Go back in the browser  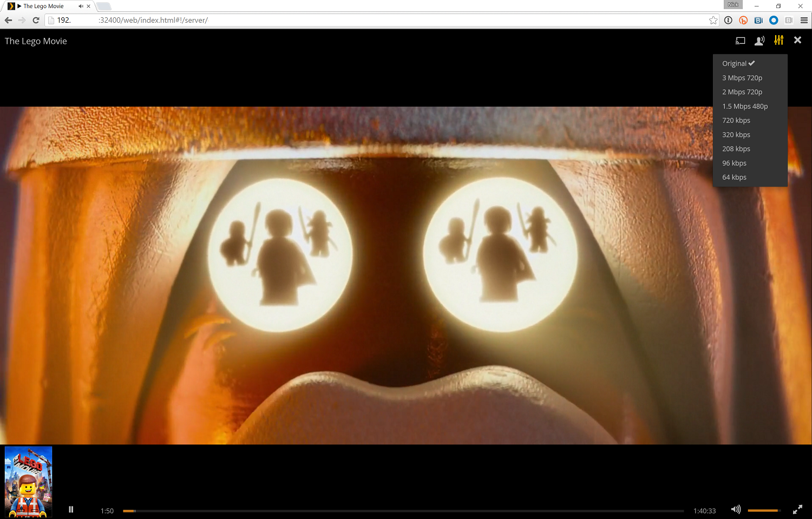8,20
